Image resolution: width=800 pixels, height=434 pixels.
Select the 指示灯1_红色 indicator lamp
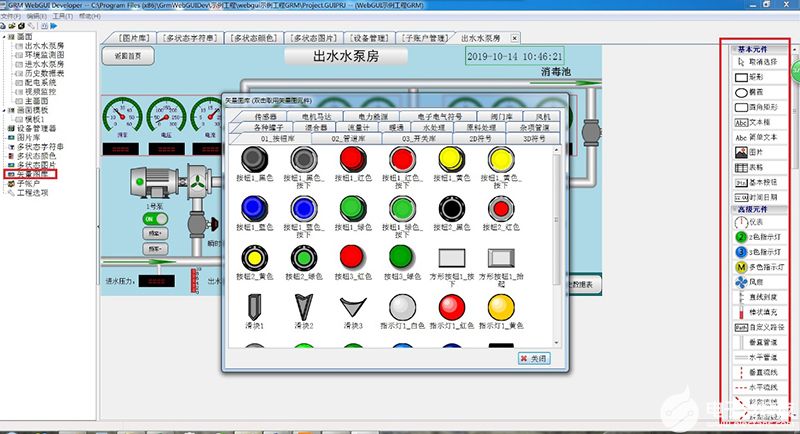point(452,307)
